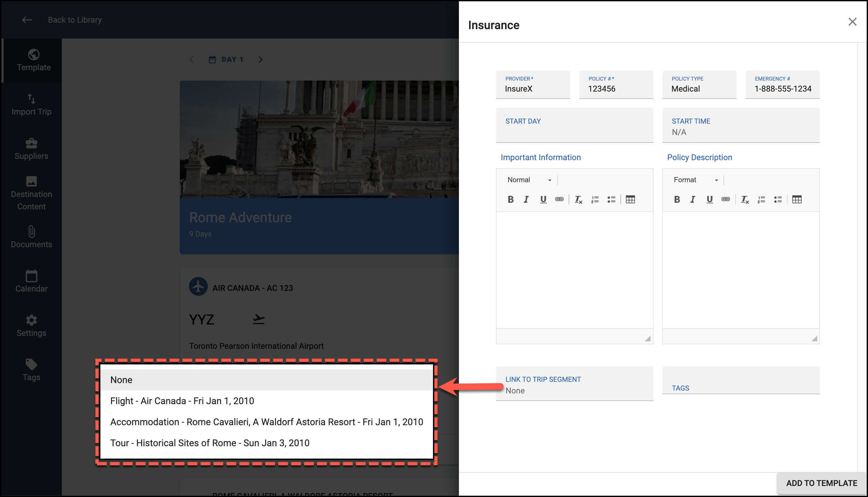Click the DAY 1 calendar label

(x=226, y=60)
